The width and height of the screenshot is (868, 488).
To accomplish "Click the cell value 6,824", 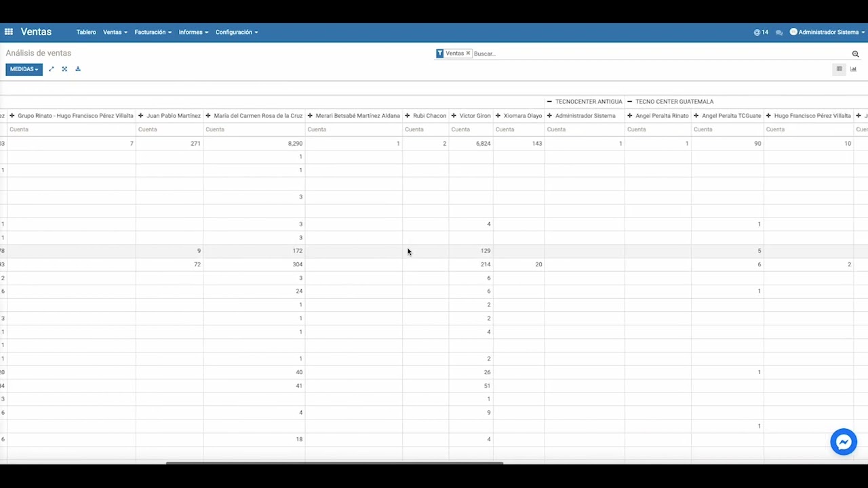I will 483,144.
